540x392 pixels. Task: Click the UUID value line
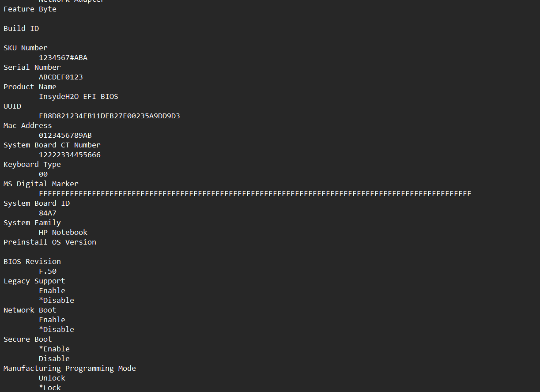tap(110, 116)
